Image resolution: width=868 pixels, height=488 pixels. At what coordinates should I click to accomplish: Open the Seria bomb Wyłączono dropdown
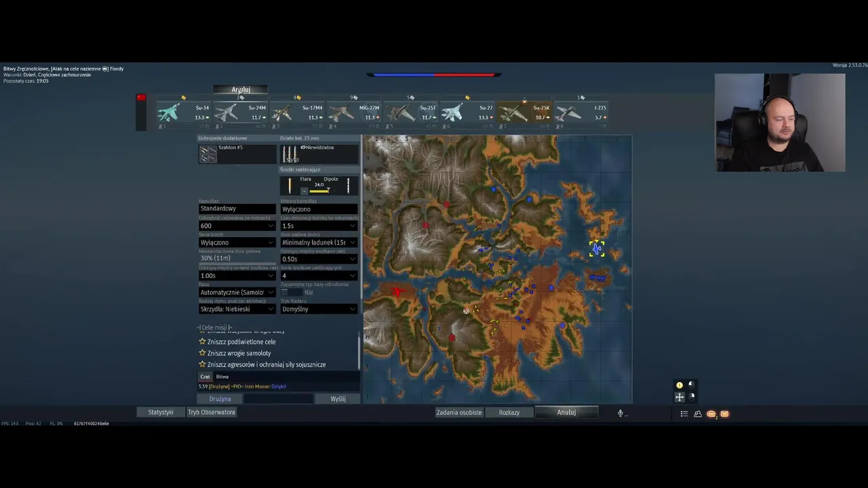click(237, 242)
